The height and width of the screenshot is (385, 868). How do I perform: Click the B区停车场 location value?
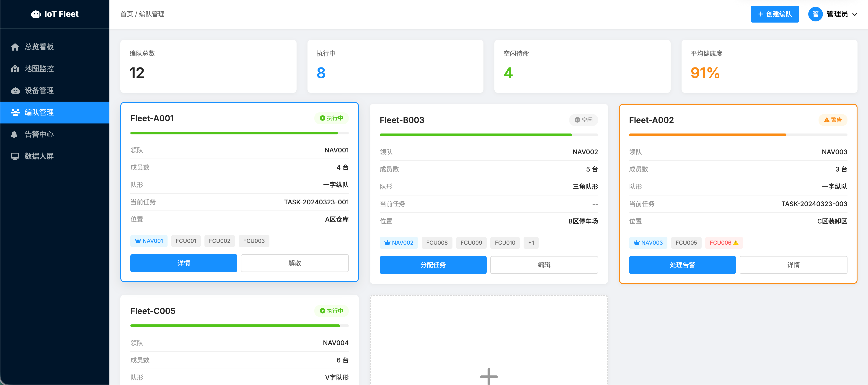coord(583,221)
